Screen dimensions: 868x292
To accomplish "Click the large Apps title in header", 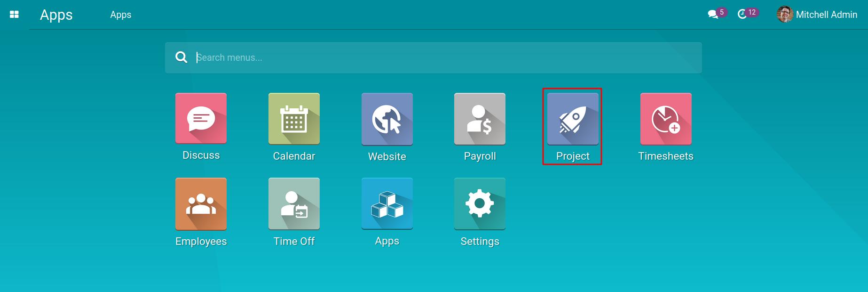I will click(x=56, y=15).
